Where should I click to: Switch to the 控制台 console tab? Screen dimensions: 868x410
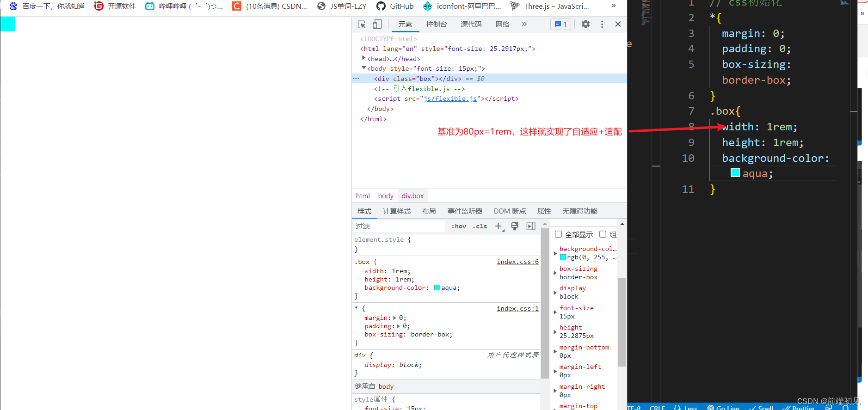436,24
